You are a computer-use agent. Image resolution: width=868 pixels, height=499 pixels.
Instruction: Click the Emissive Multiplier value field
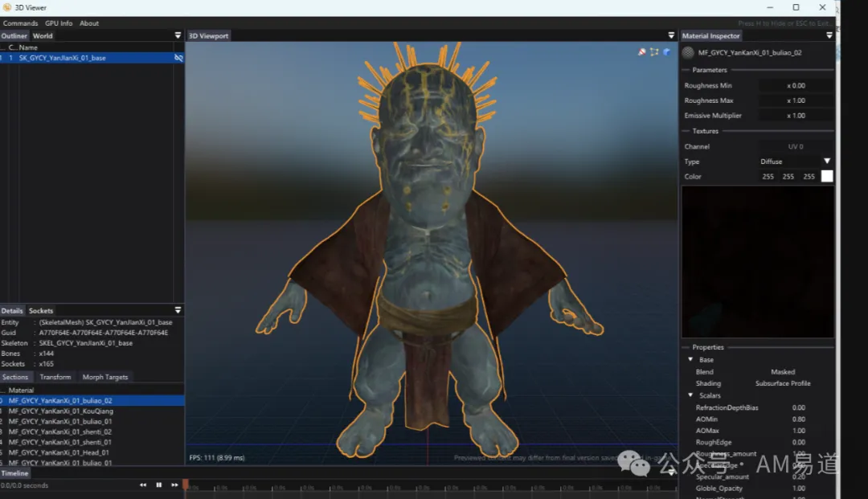(x=796, y=116)
